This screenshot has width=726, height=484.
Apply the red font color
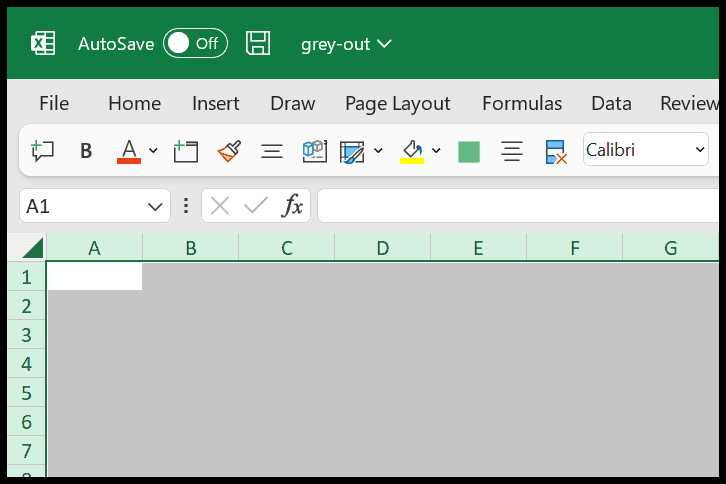click(x=129, y=151)
